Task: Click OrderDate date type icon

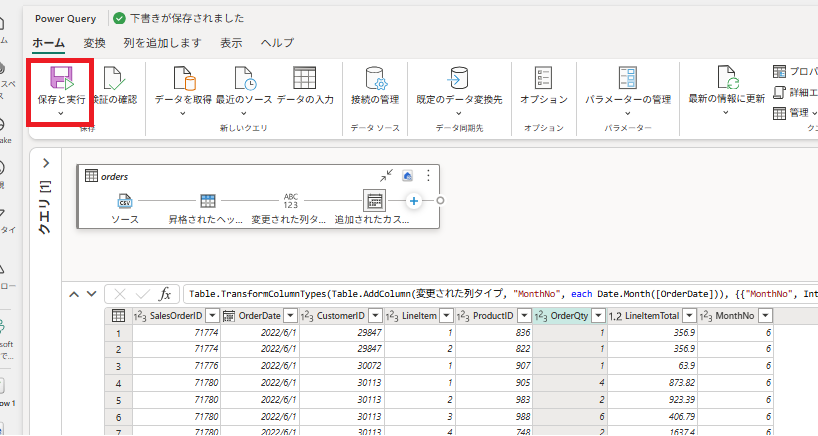Action: click(x=228, y=316)
